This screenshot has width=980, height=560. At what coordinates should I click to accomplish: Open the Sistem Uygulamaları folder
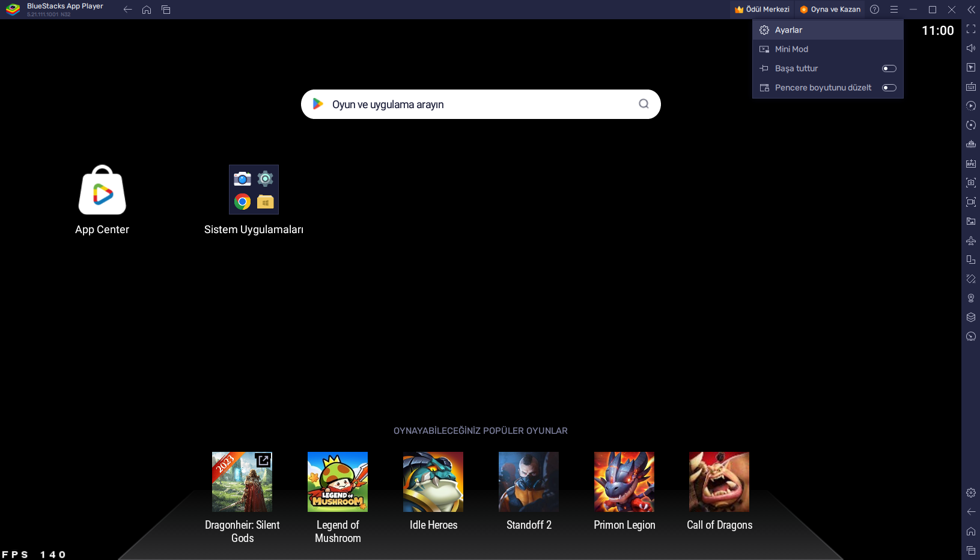(254, 190)
